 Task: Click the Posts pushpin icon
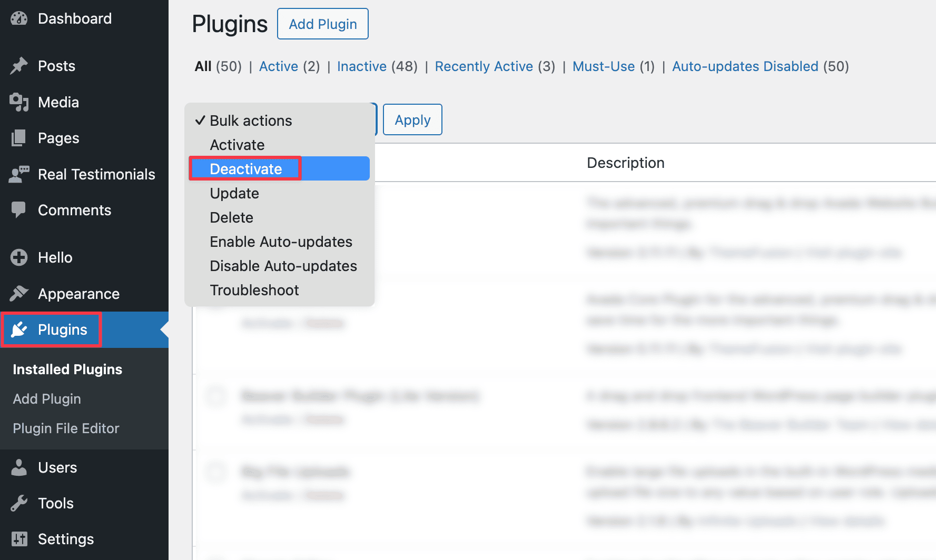point(19,66)
